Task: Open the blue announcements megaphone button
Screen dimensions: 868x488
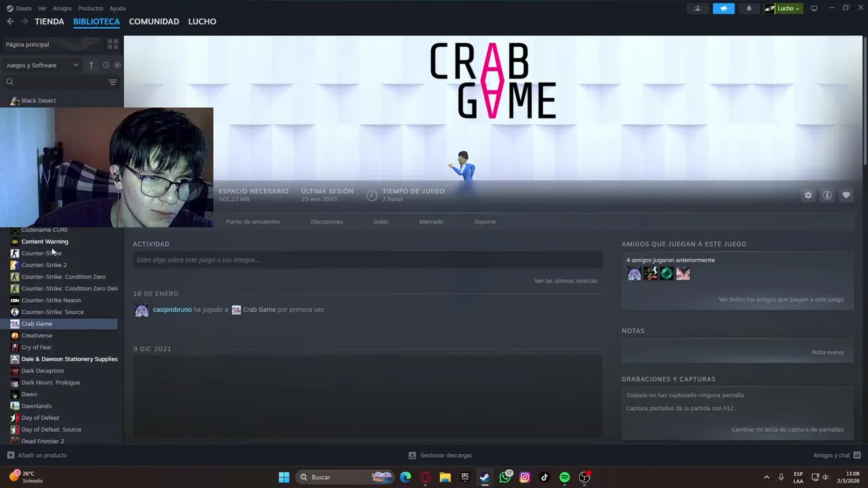Action: pos(724,8)
